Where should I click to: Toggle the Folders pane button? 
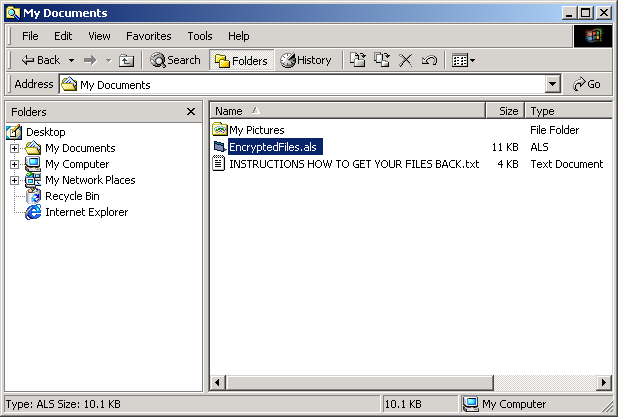(241, 60)
